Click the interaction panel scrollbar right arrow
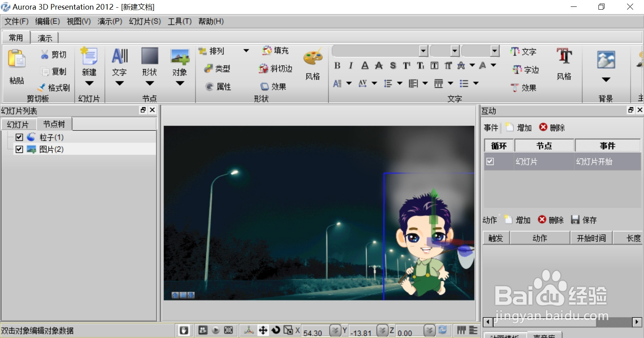This screenshot has width=644, height=338. point(637,322)
